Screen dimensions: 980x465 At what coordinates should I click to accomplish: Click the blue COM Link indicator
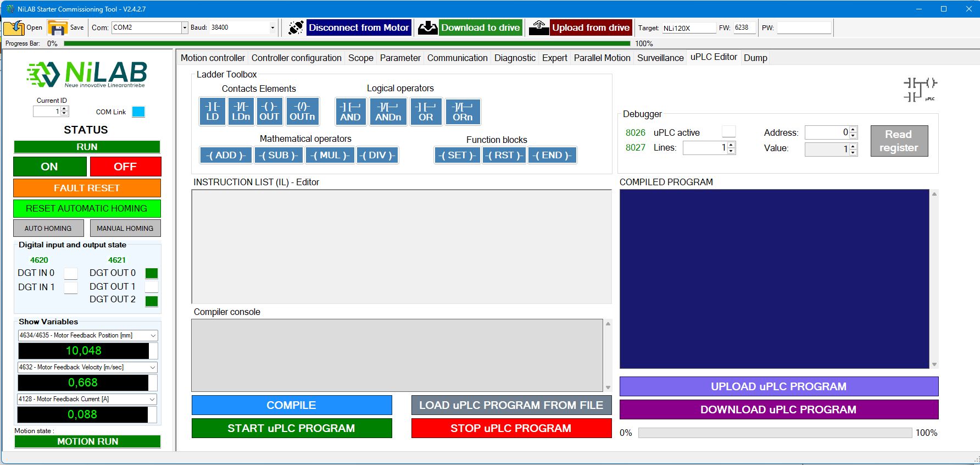click(138, 112)
